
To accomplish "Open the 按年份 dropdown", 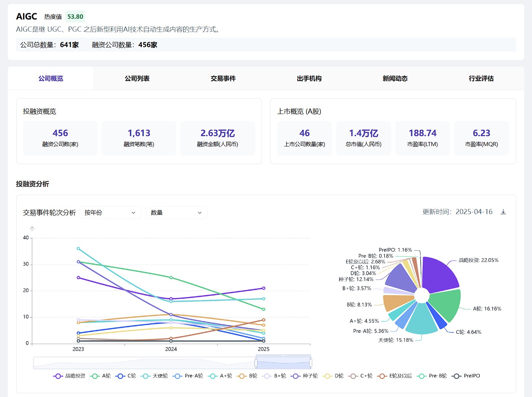I will click(x=110, y=213).
